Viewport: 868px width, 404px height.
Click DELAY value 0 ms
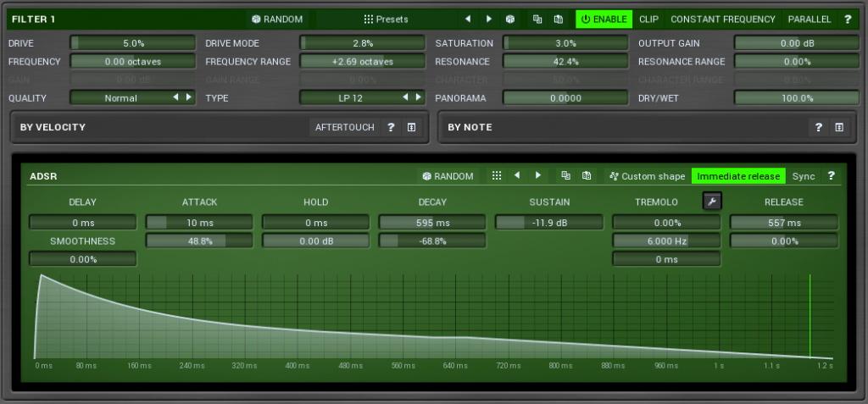tap(83, 223)
